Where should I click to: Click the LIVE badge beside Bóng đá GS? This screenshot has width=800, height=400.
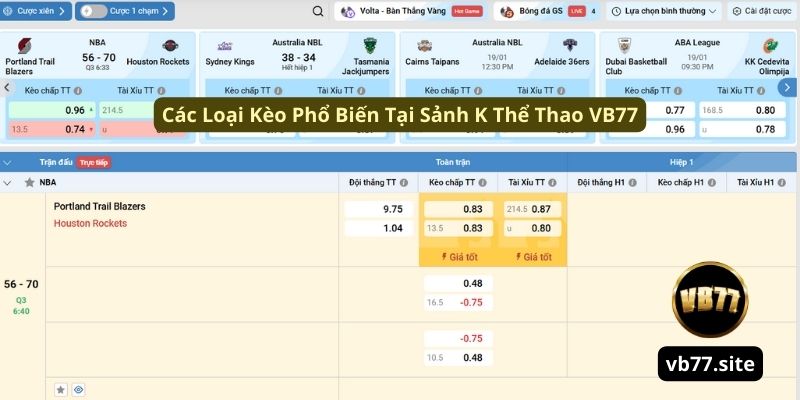(x=577, y=11)
